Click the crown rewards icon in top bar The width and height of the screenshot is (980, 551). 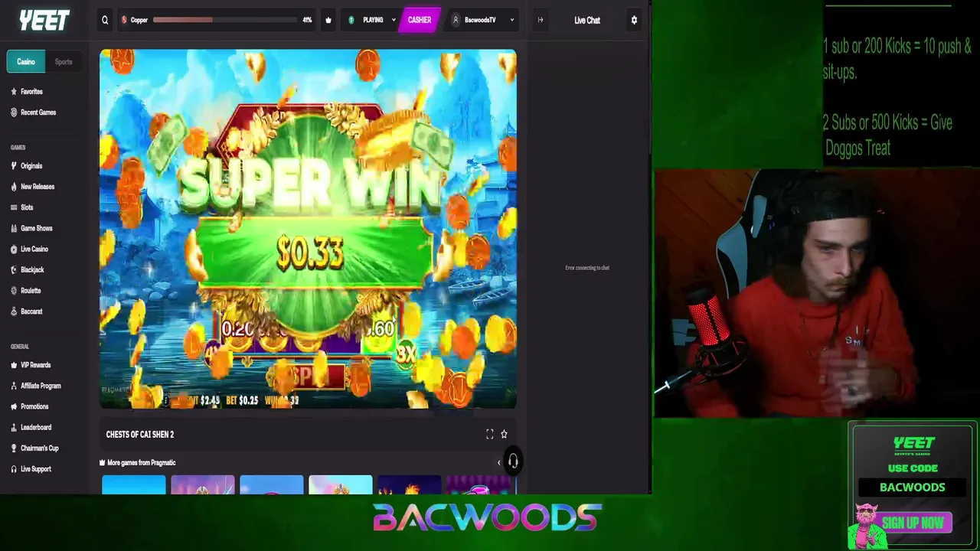328,20
